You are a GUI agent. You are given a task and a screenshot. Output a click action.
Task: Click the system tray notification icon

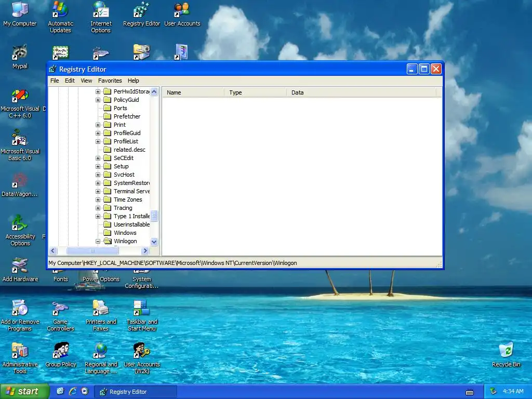click(493, 391)
